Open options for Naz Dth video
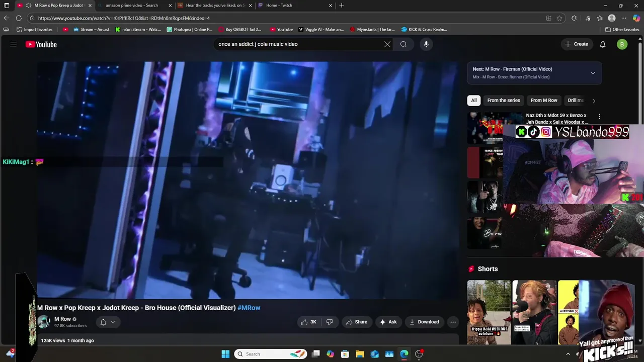Image resolution: width=644 pixels, height=362 pixels. (x=599, y=116)
